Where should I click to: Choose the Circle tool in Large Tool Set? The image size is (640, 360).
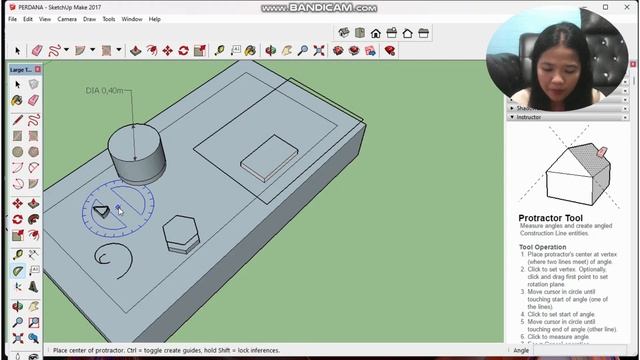pyautogui.click(x=18, y=152)
